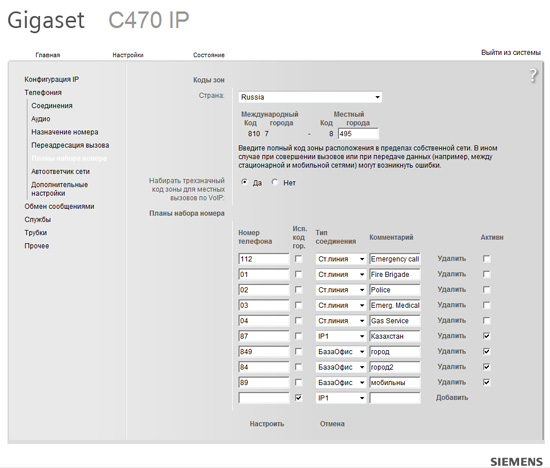Open БазаОфис dropdown for number 849
550x468 pixels.
pos(341,352)
